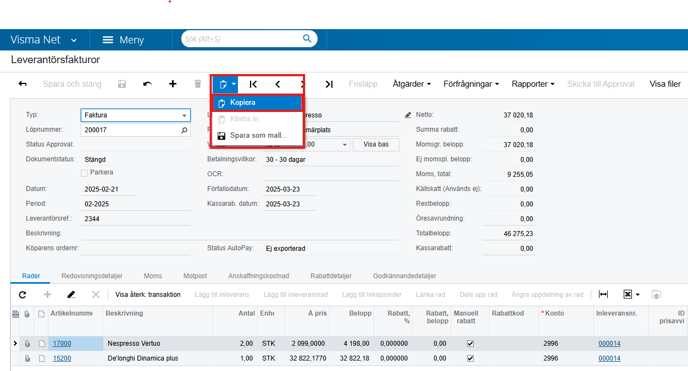Click the search magnifier in Sök field

click(x=307, y=39)
